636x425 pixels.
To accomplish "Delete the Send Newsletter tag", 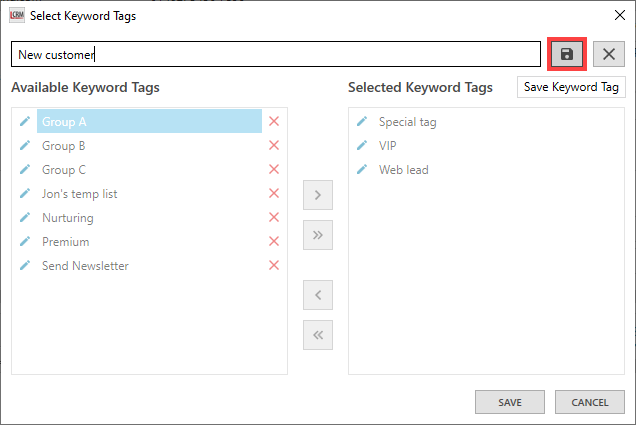I will pyautogui.click(x=274, y=266).
